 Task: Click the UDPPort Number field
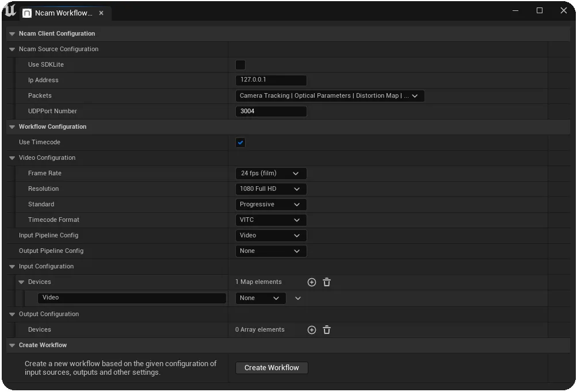click(x=271, y=111)
